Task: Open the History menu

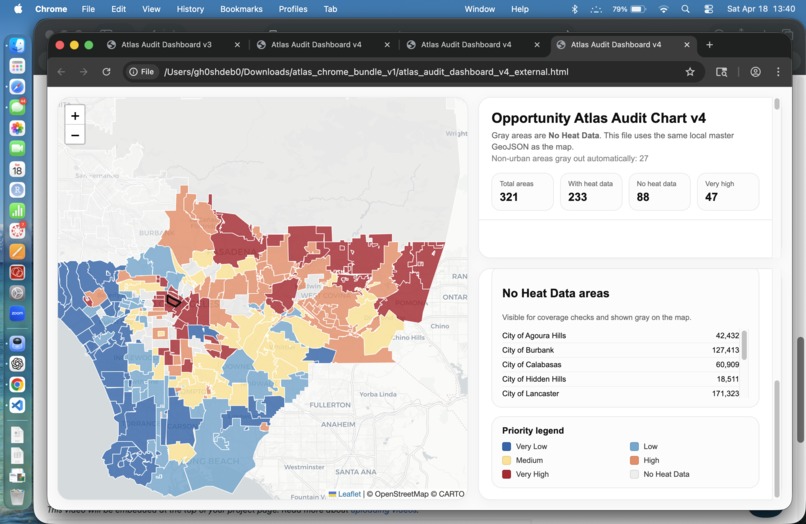Action: pyautogui.click(x=190, y=9)
